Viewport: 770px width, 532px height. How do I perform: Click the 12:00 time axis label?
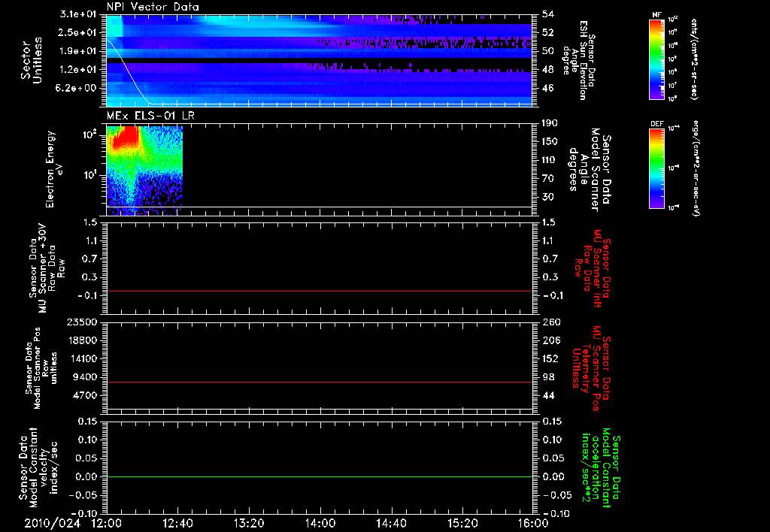point(107,523)
